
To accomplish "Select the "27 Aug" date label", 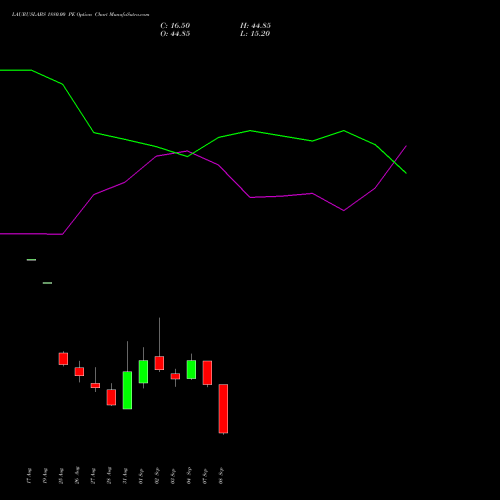I will [93, 476].
